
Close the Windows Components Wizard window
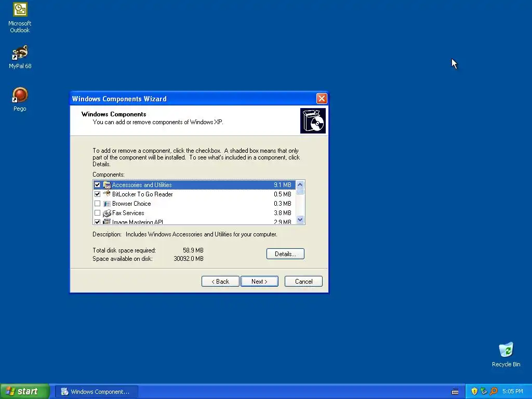tap(322, 98)
